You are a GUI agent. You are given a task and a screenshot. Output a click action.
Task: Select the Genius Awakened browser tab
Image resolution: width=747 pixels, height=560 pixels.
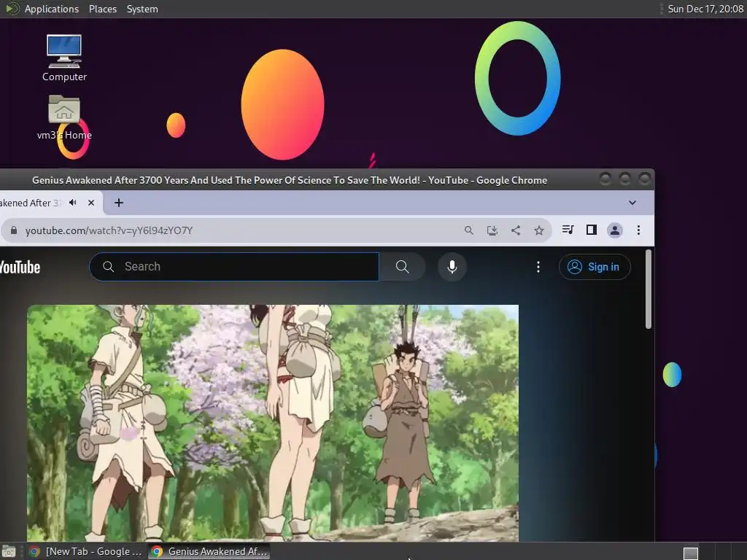pyautogui.click(x=31, y=203)
